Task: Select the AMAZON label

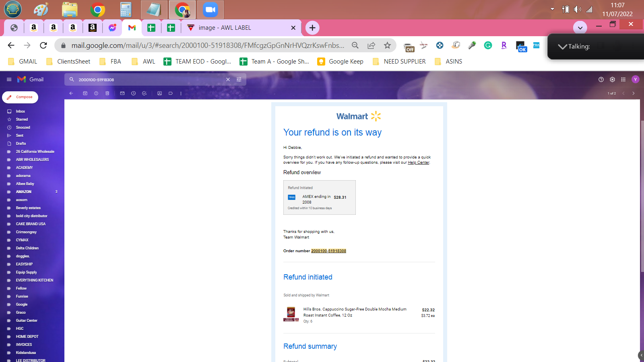Action: [24, 192]
